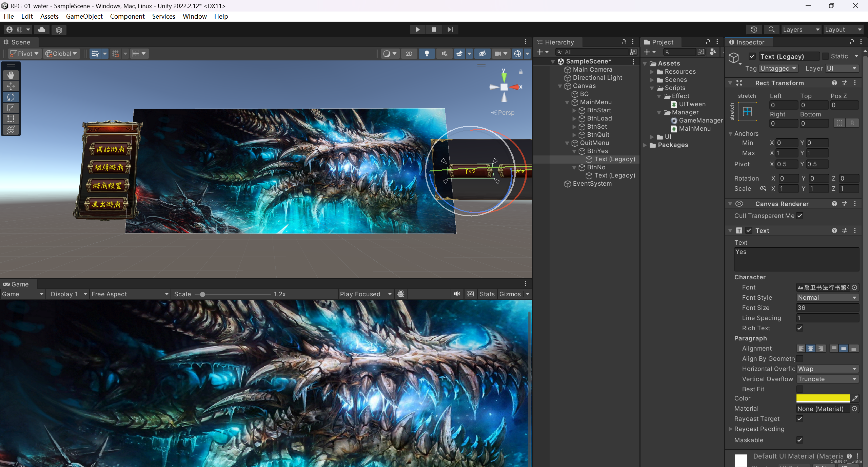868x467 pixels.
Task: Open Free Aspect dropdown
Action: pos(130,294)
